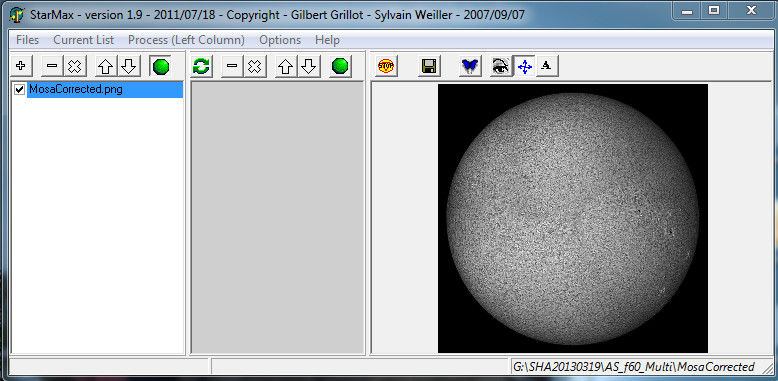Click the plus icon to add a file

click(x=21, y=66)
